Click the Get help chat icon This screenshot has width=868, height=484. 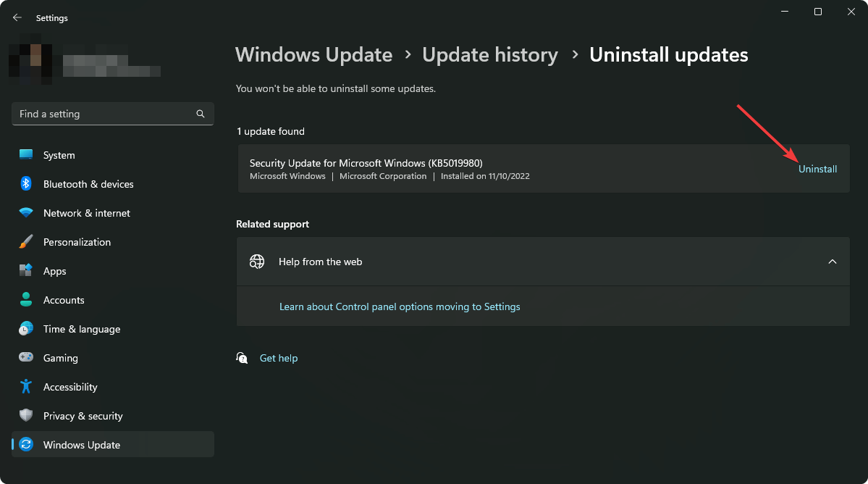click(x=242, y=358)
